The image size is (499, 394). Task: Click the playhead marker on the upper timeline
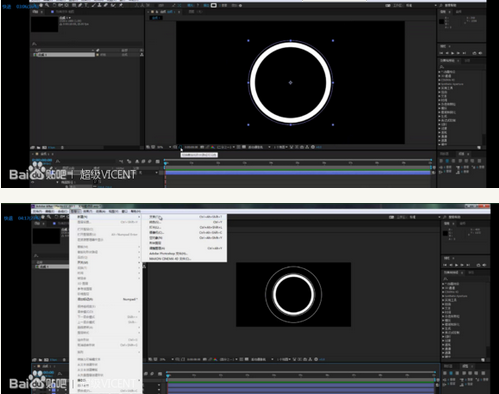tap(165, 162)
